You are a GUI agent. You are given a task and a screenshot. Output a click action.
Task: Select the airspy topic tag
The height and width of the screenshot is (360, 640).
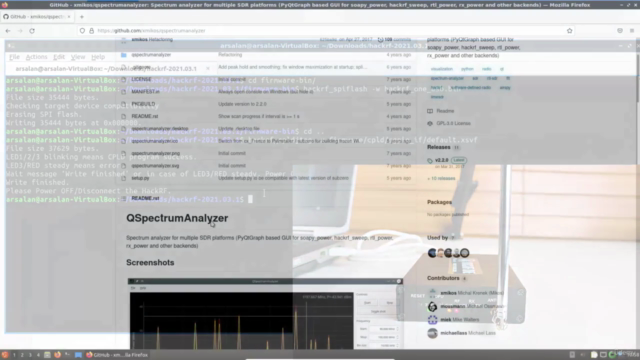pos(505,87)
